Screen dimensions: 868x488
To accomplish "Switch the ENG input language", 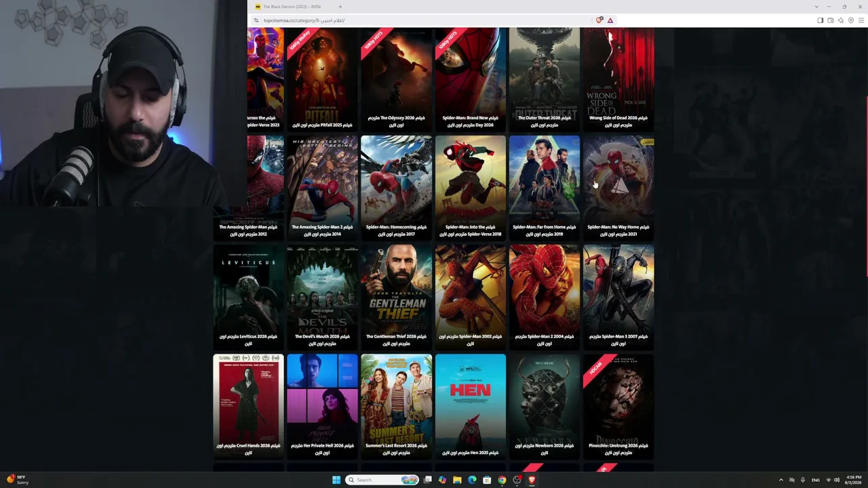I will (816, 480).
